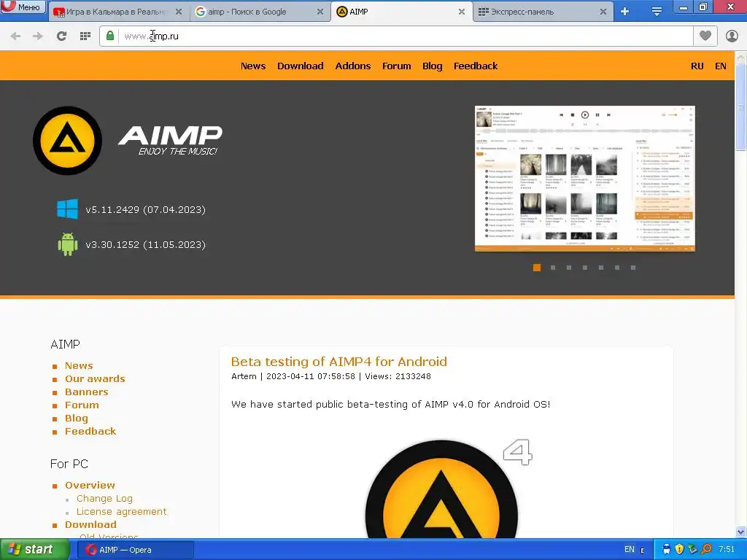Open the tab list menu icon
The image size is (747, 560).
657,12
